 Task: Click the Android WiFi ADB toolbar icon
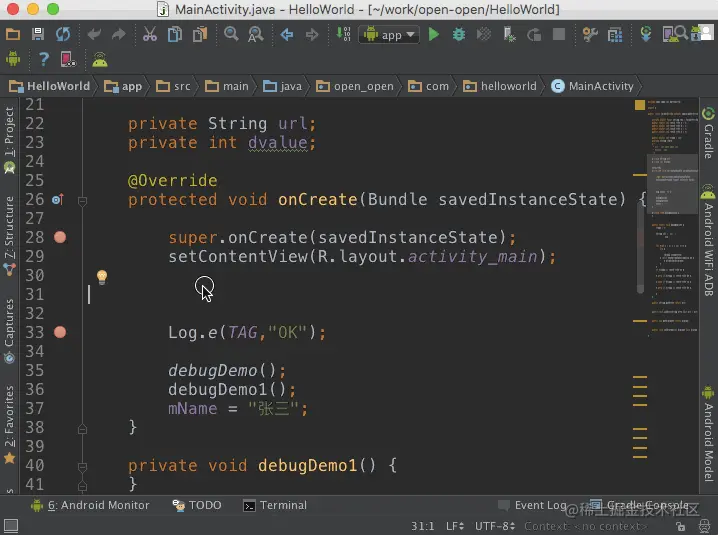click(x=100, y=60)
